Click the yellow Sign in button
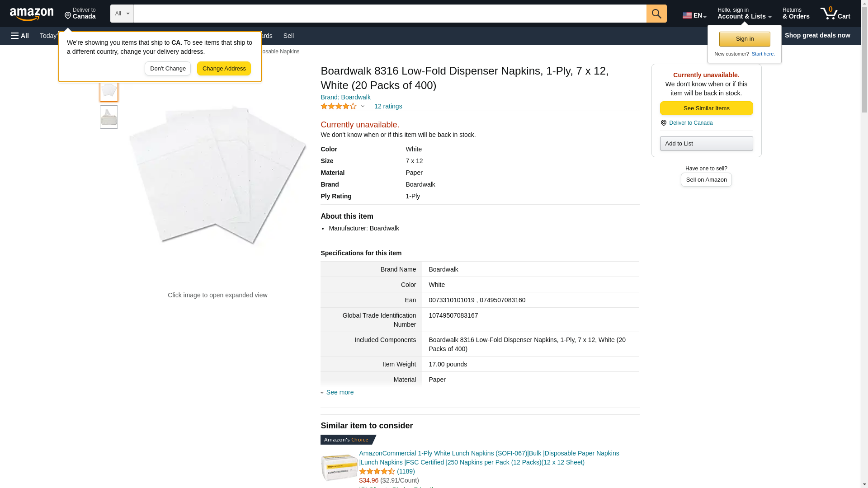The height and width of the screenshot is (488, 868). [745, 39]
